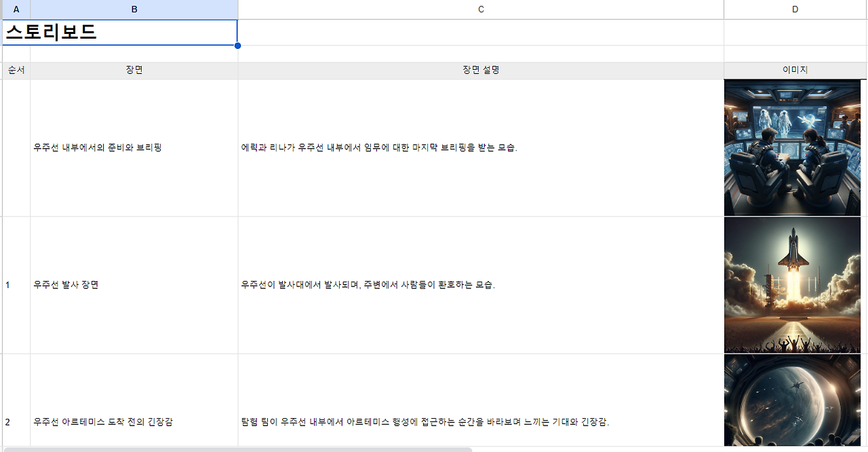The height and width of the screenshot is (452, 868).
Task: Select cell 우주선 아르테미스 도착 전의 긴장감
Action: pos(134,400)
